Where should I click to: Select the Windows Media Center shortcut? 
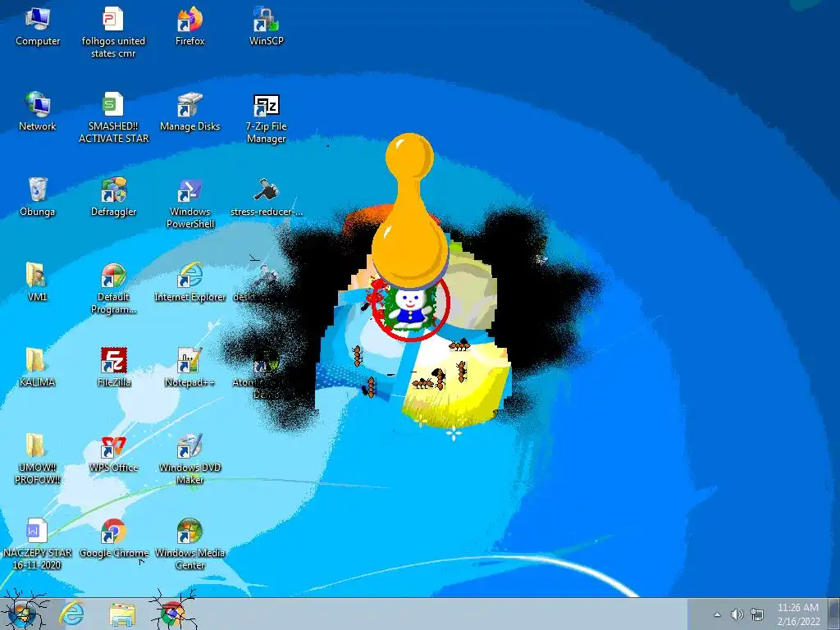click(189, 544)
